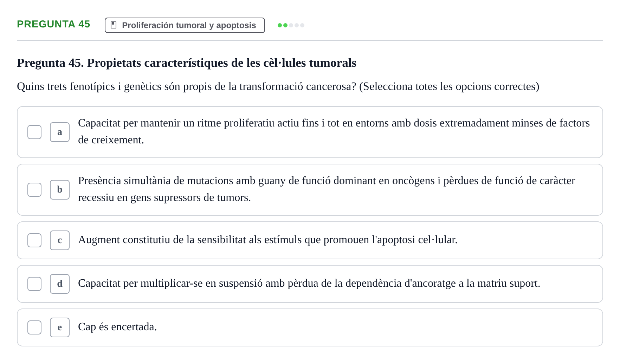Check the checkbox for option d
This screenshot has width=620, height=364.
click(34, 284)
